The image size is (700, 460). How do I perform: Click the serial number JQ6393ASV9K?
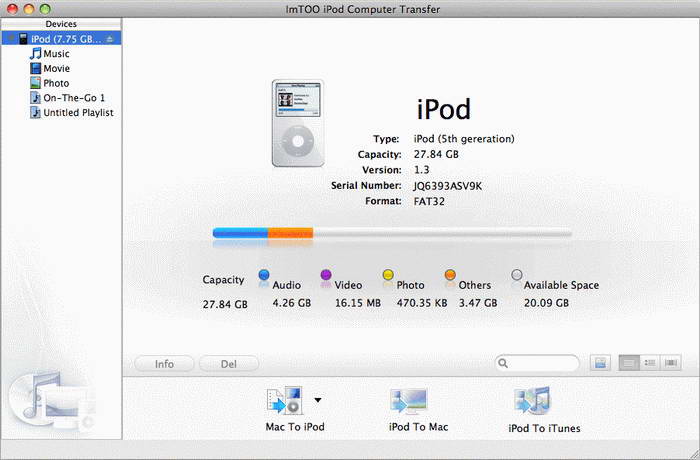point(448,186)
